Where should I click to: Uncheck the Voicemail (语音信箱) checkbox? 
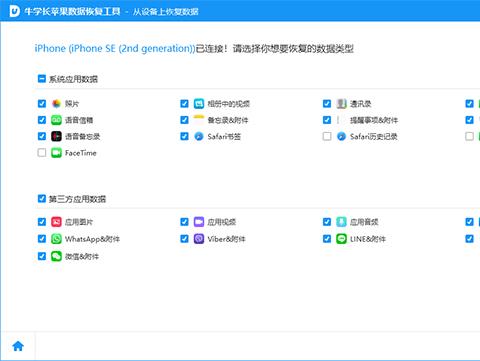42,120
